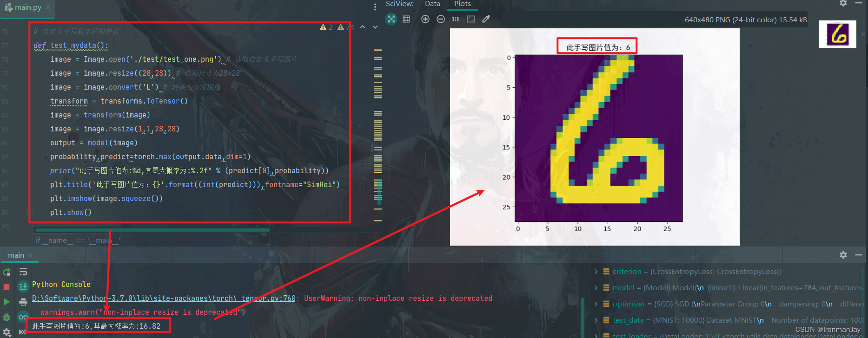Click the plt.show() line in editor
This screenshot has width=868, height=338.
pyautogui.click(x=71, y=213)
